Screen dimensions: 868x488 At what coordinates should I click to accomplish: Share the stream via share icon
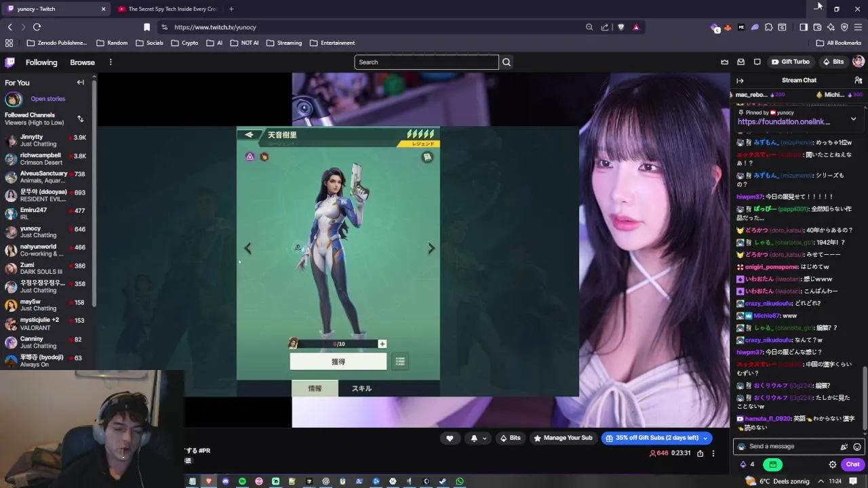pos(700,453)
